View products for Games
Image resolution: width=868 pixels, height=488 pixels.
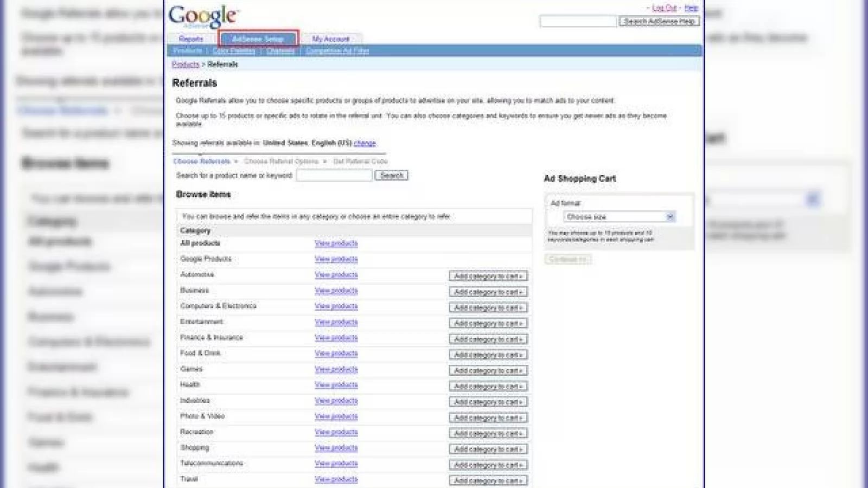(336, 369)
